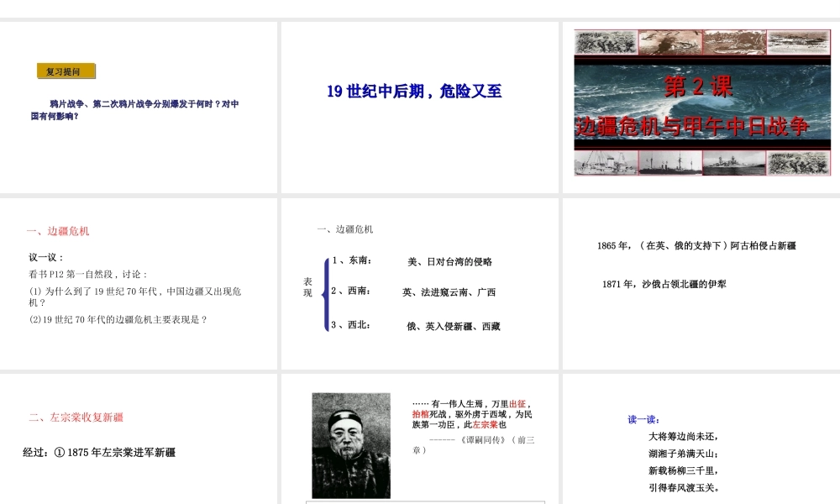Click the question about 鸦片战争 timing

[134, 109]
